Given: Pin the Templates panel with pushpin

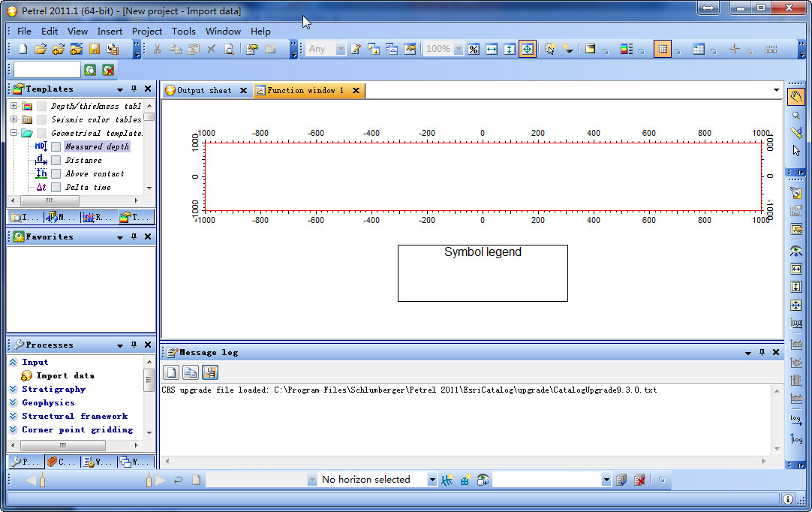Looking at the screenshot, I should tap(134, 89).
